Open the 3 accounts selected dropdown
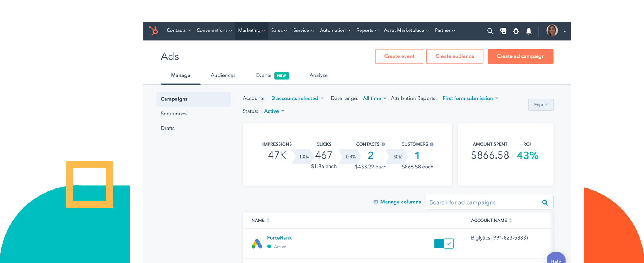Image resolution: width=644 pixels, height=263 pixels. tap(298, 98)
